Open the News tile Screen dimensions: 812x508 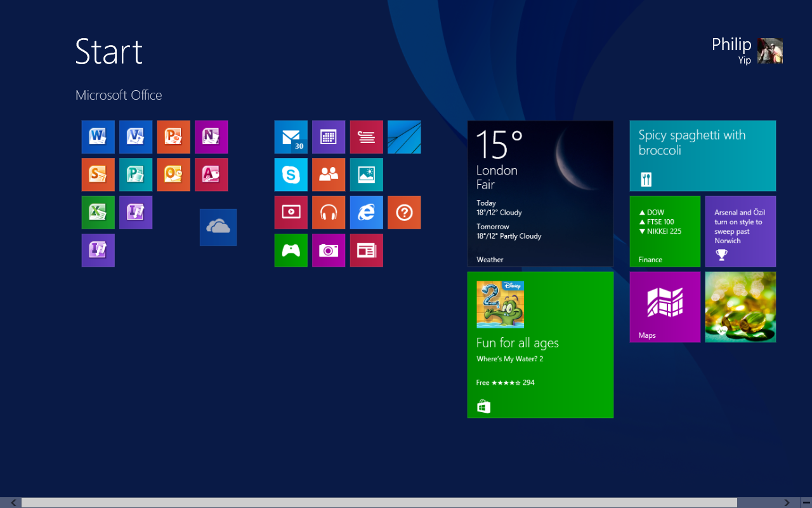click(367, 250)
